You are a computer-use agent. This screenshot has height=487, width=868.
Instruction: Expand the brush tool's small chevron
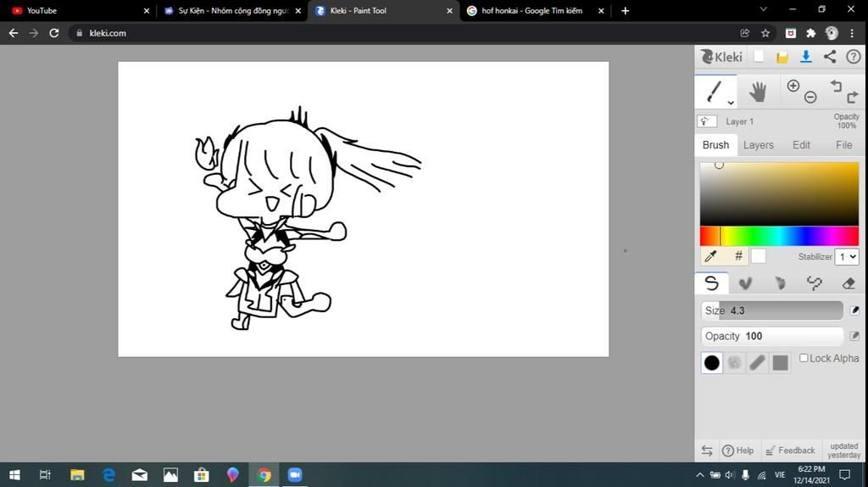pyautogui.click(x=731, y=103)
